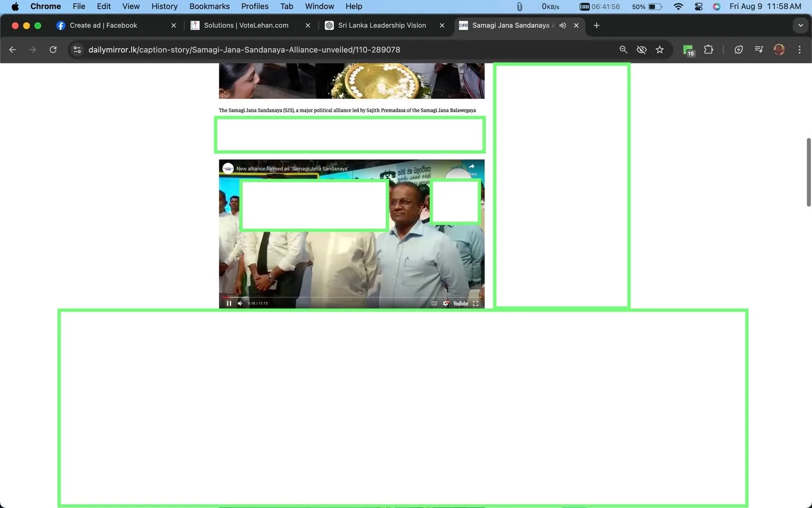
Task: Click the Chrome profile avatar
Action: (779, 49)
